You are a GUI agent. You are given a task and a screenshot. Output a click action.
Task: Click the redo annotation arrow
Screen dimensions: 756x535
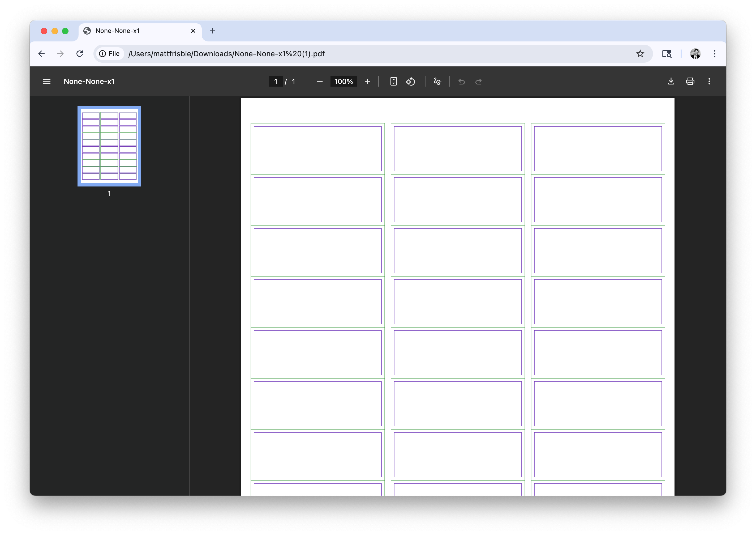(478, 81)
